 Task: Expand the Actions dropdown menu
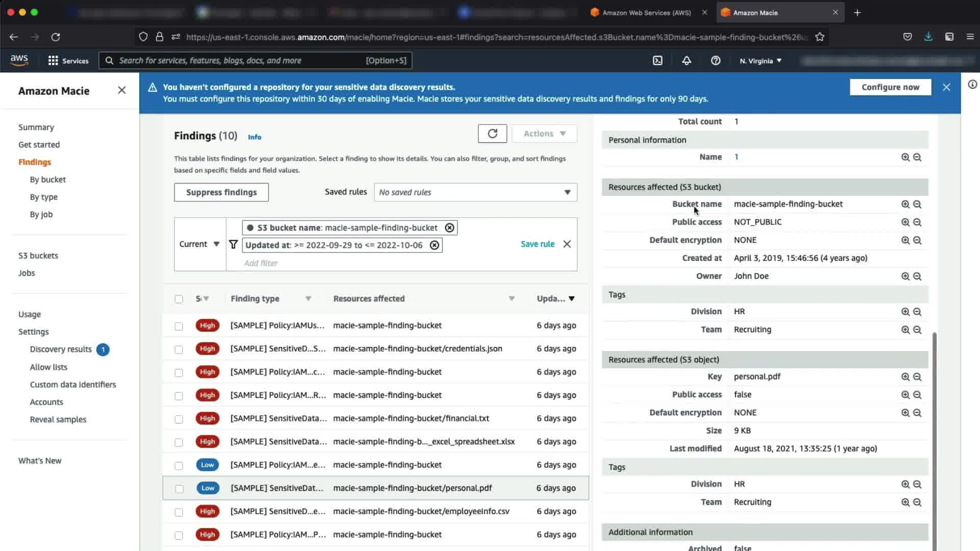point(544,134)
